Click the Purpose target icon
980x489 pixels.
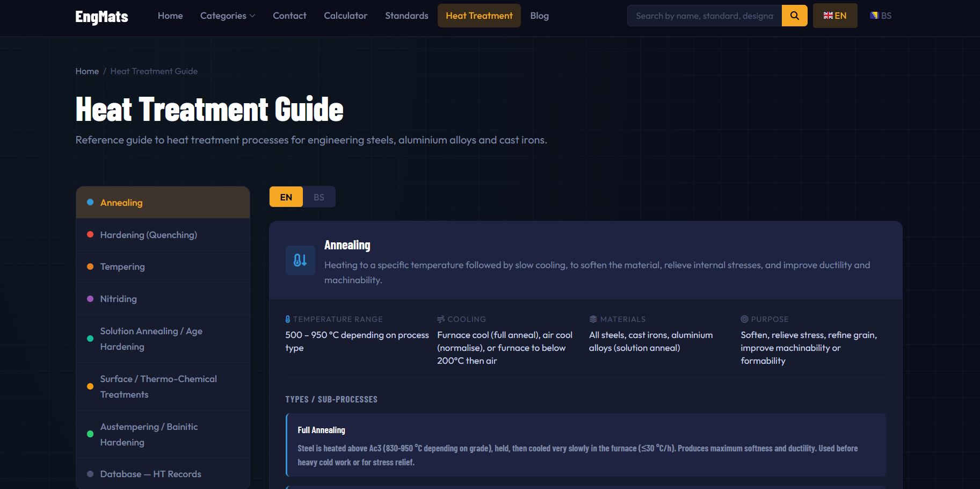[x=744, y=319]
